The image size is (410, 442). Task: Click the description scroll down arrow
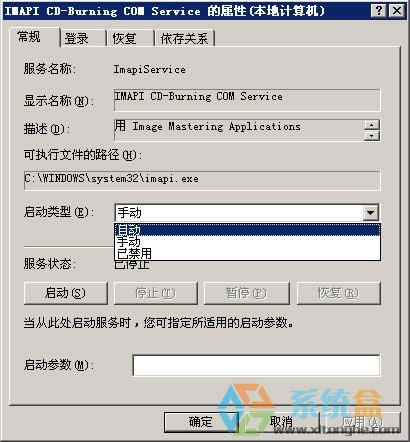coord(372,135)
